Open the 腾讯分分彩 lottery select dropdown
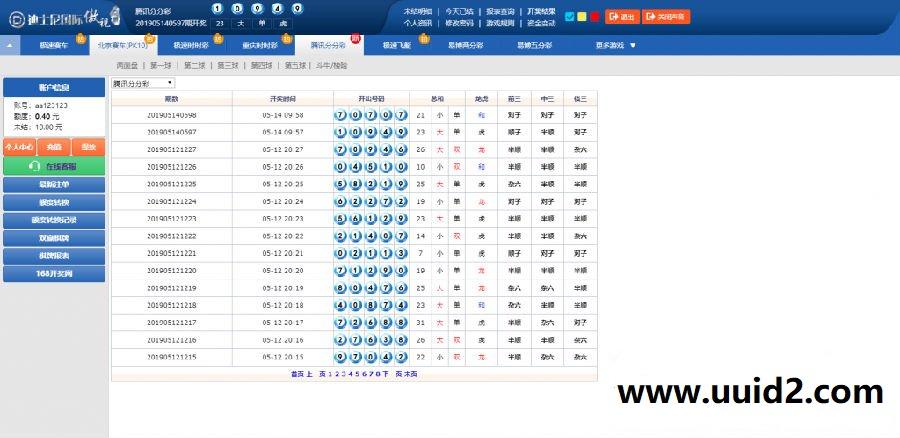The width and height of the screenshot is (900, 438). [143, 84]
